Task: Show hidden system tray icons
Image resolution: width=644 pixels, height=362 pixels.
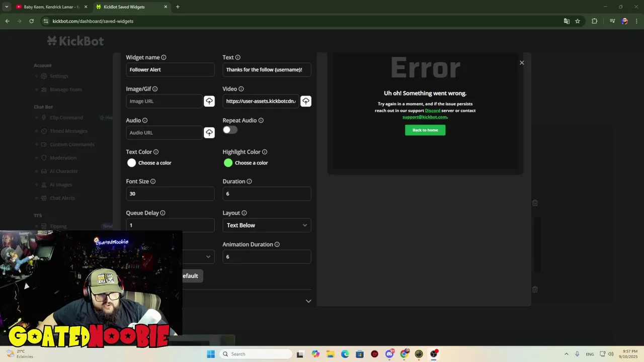Action: [566, 354]
